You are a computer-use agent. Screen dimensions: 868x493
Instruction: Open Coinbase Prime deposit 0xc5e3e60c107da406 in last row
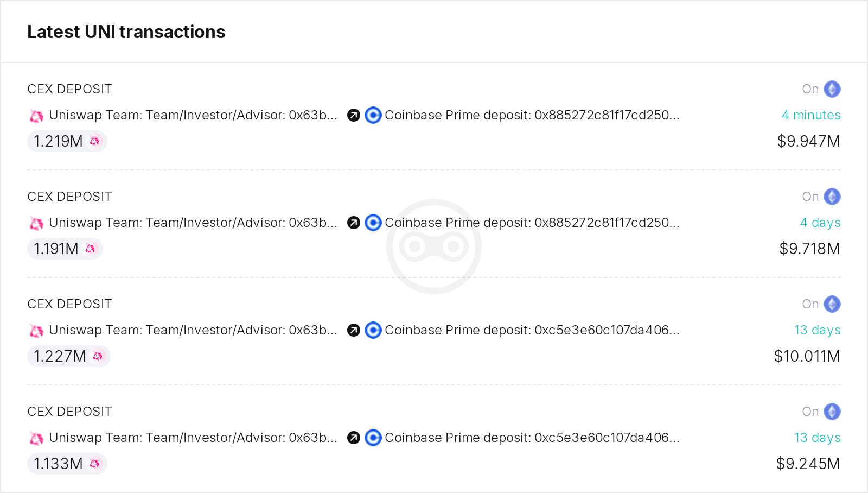click(x=532, y=438)
